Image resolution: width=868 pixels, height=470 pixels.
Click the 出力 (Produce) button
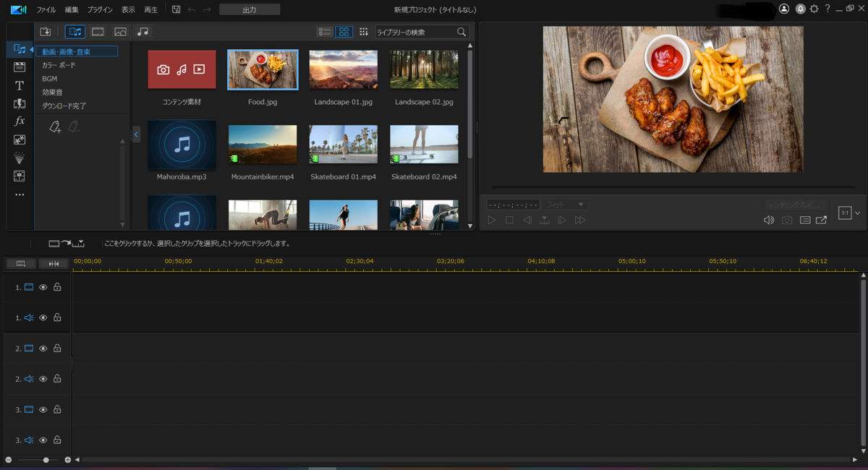[x=250, y=9]
